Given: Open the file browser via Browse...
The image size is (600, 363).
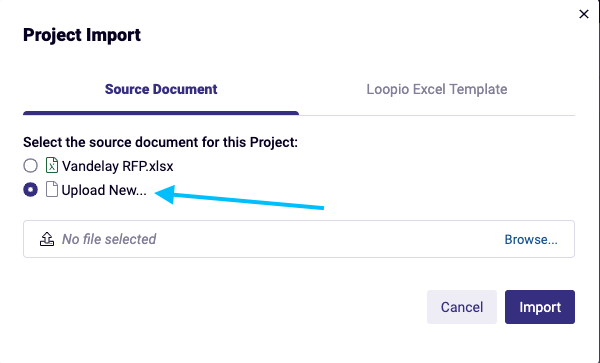Looking at the screenshot, I should point(531,239).
